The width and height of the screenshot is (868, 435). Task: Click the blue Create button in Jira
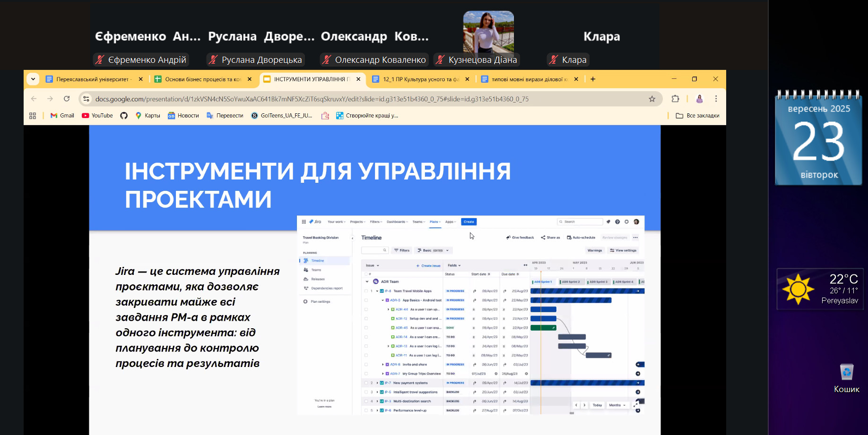[x=469, y=222]
